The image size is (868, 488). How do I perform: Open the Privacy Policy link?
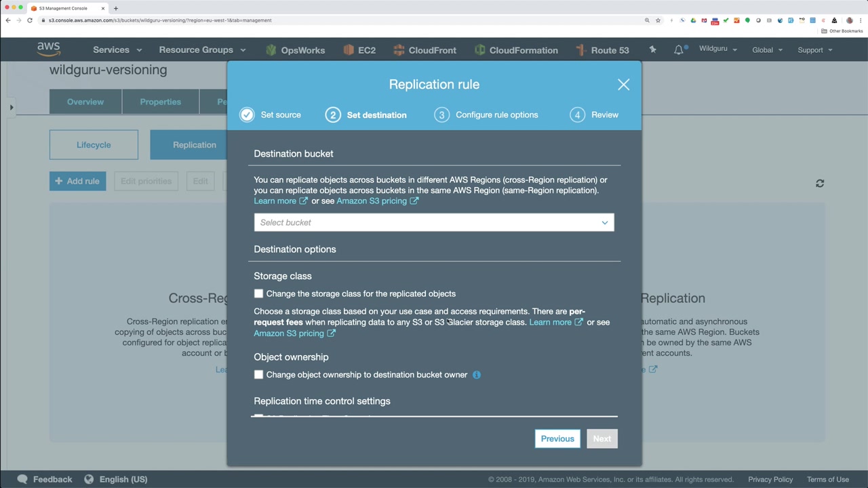[770, 479]
